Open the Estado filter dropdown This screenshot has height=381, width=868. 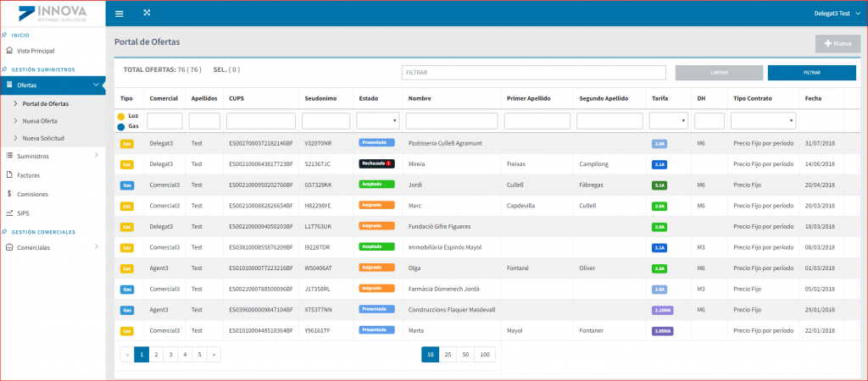click(x=379, y=120)
